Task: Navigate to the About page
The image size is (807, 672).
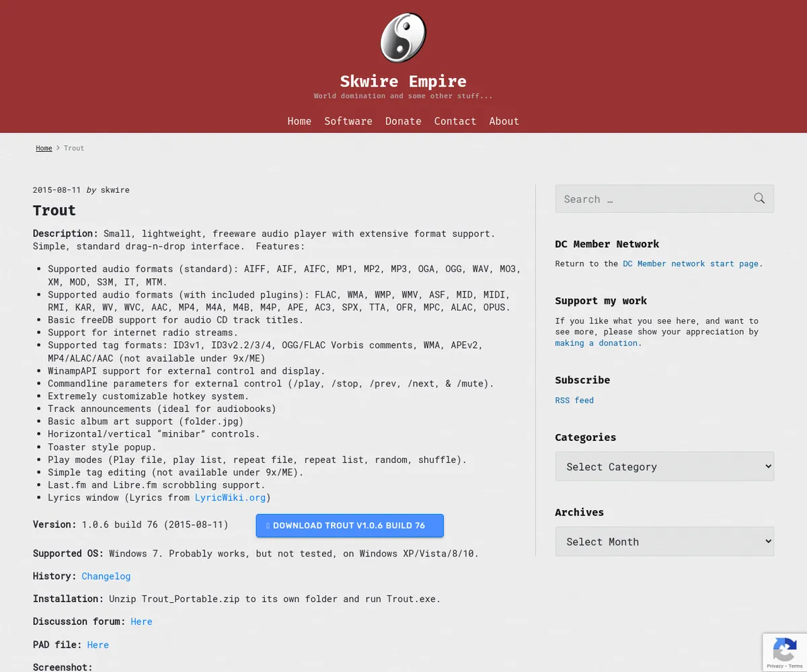Action: click(504, 121)
